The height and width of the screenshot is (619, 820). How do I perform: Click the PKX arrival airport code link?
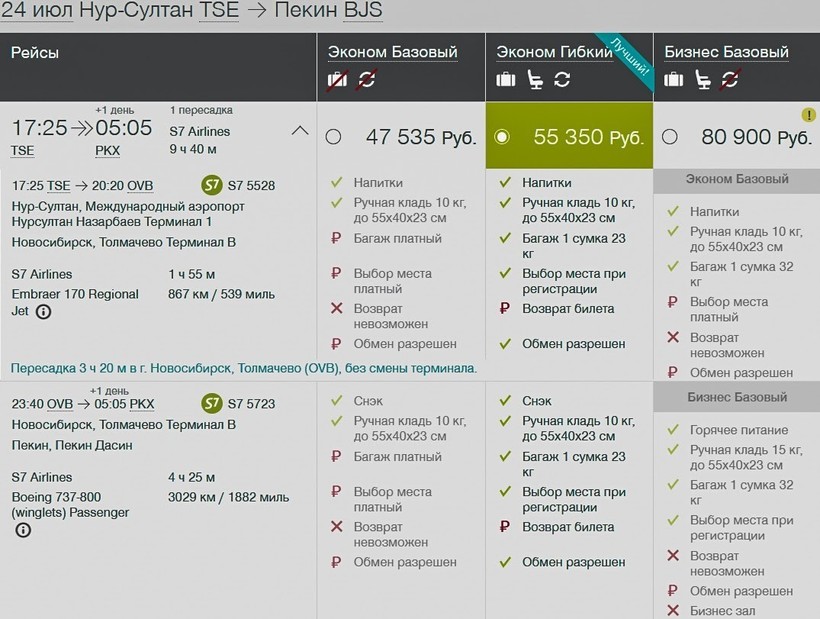107,151
